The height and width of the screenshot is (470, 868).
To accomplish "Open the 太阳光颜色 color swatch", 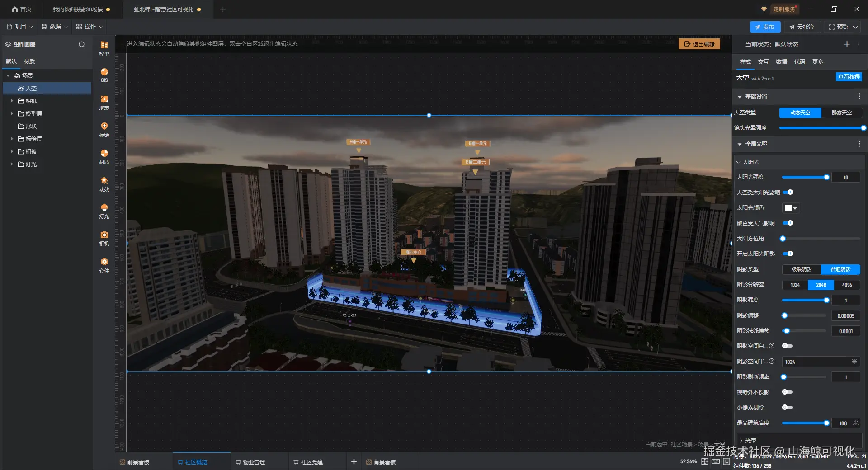I will (x=791, y=208).
